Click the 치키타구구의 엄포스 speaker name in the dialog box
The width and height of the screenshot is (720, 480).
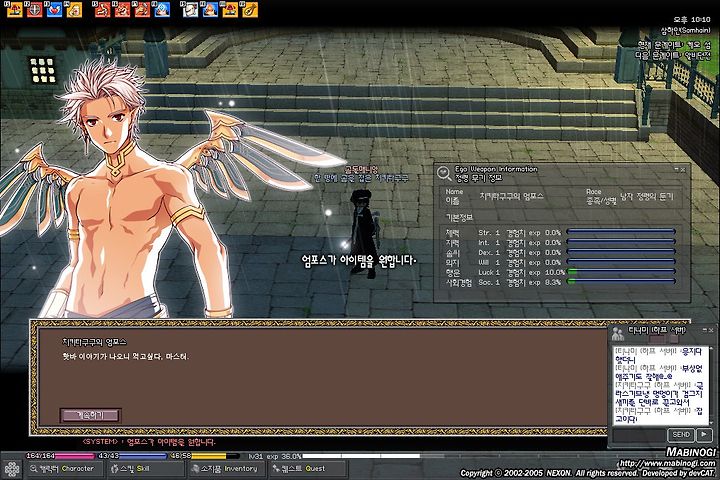tap(94, 342)
